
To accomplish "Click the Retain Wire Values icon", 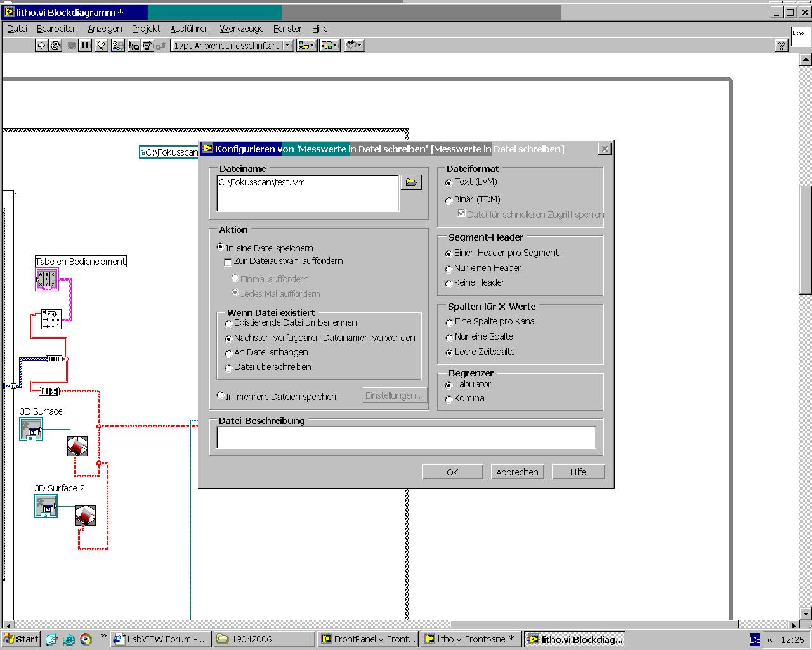I will coord(118,46).
